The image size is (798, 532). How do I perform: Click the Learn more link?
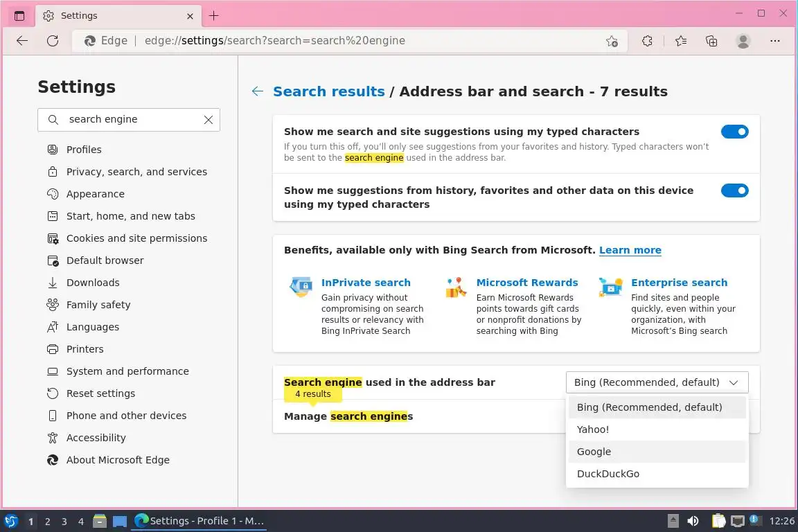click(x=630, y=250)
